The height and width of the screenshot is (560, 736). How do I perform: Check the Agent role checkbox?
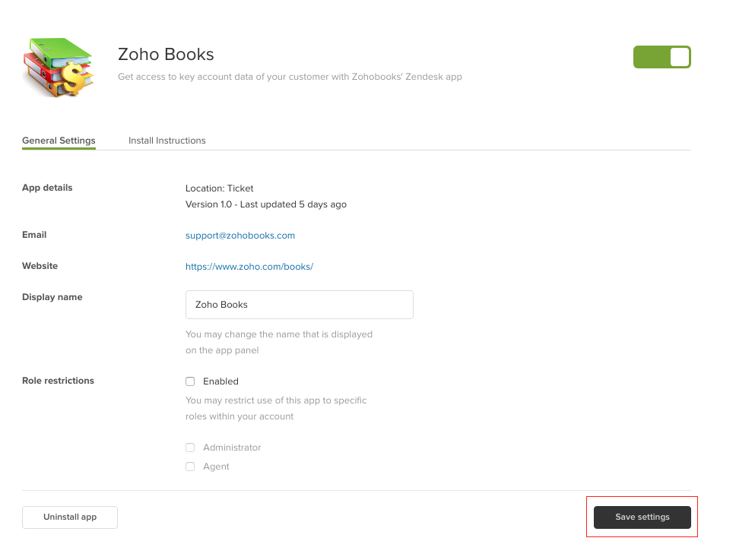pyautogui.click(x=190, y=467)
